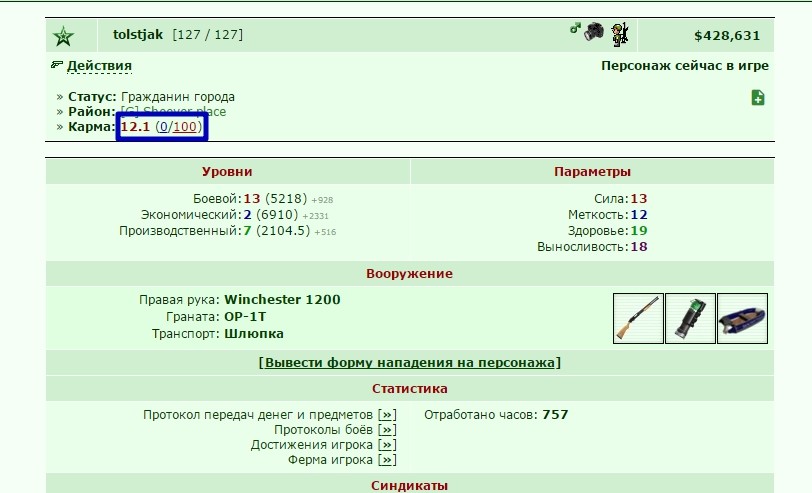812x493 pixels.
Task: Click the karma 0 link
Action: [x=164, y=126]
